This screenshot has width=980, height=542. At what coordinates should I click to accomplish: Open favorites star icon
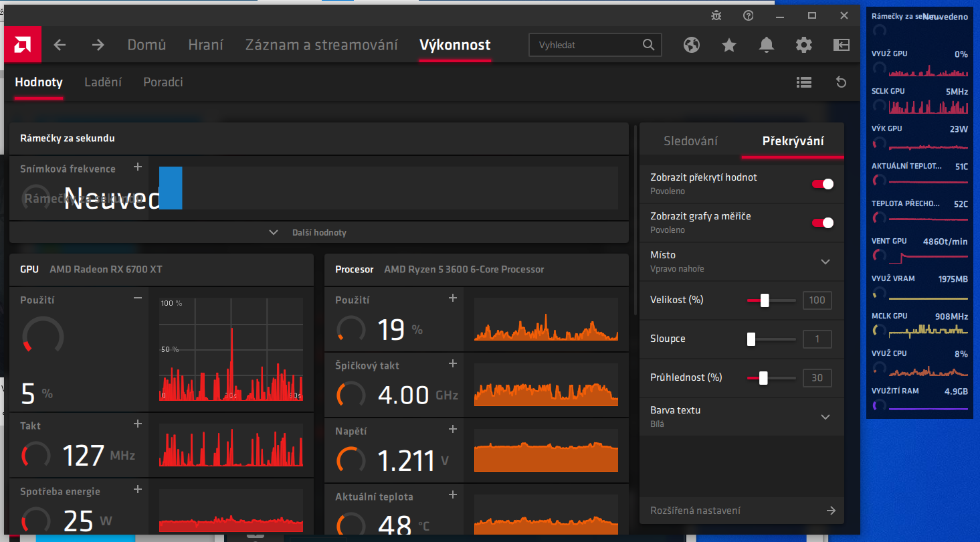[729, 45]
